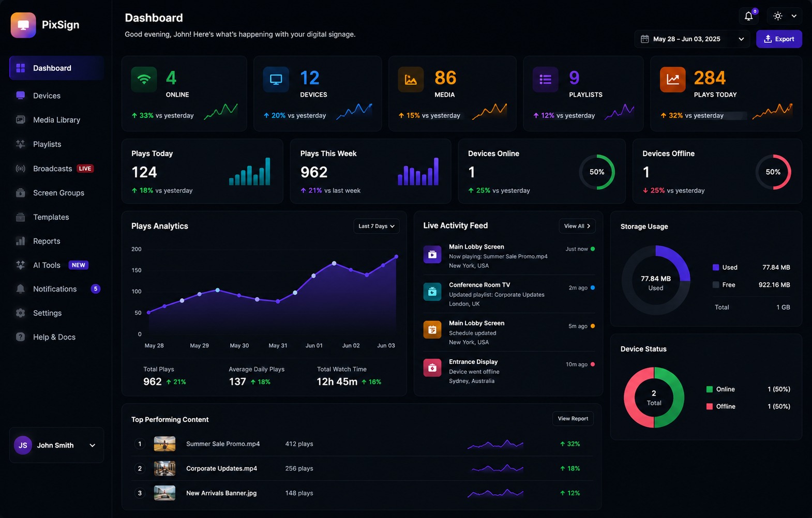Click the LIVE badge on Broadcasts
Image resolution: width=812 pixels, height=518 pixels.
click(x=85, y=169)
